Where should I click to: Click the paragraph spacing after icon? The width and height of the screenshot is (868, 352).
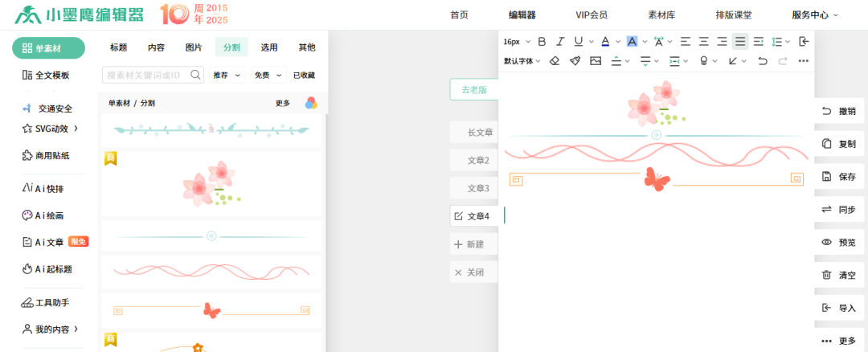645,61
